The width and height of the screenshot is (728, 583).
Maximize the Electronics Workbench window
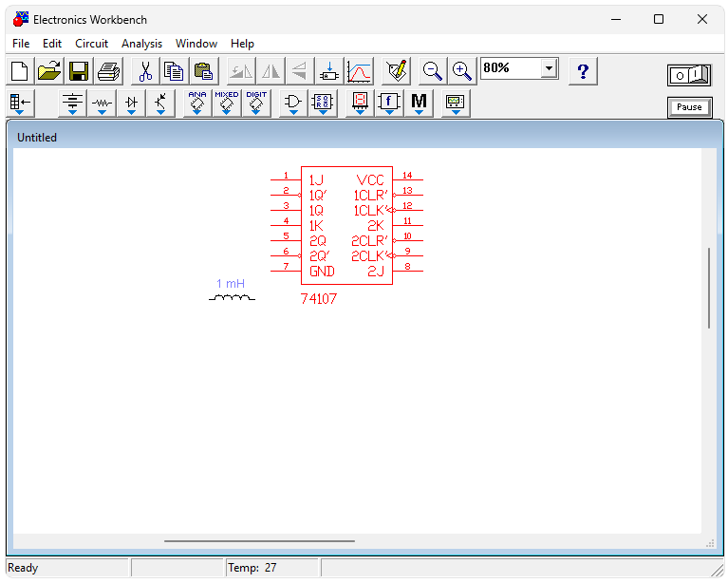pos(659,19)
